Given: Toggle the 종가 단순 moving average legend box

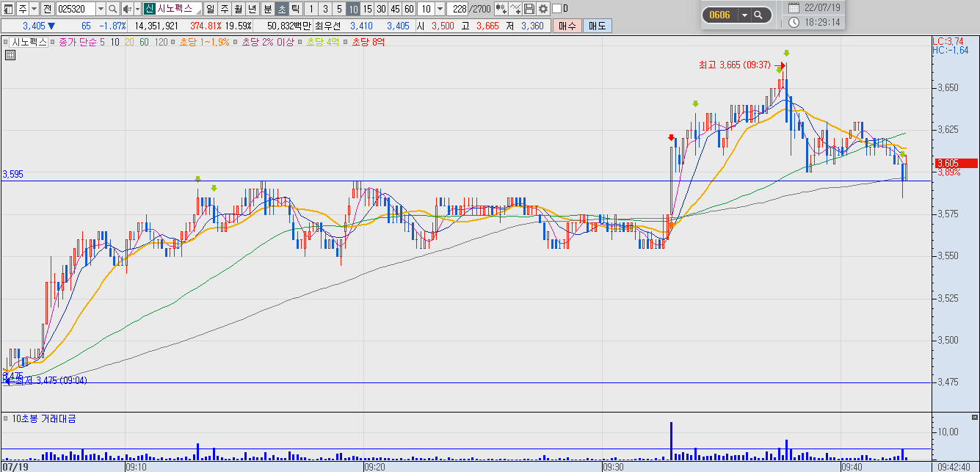Looking at the screenshot, I should coord(53,42).
